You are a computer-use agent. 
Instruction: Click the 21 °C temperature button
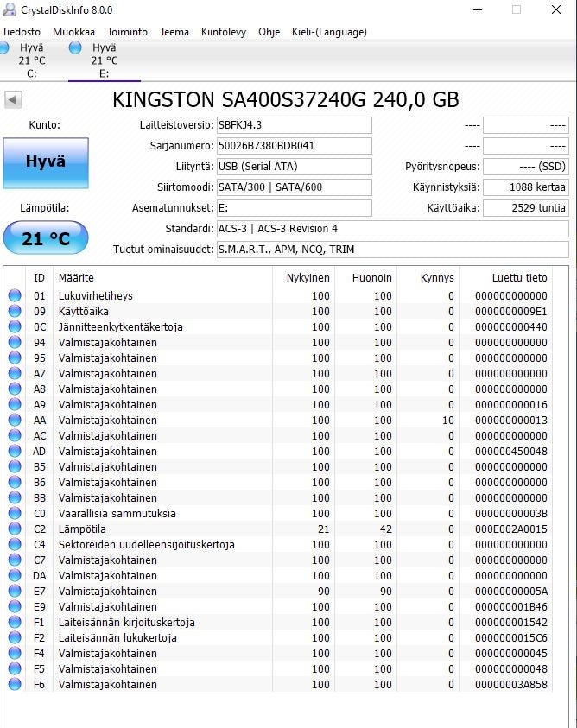(x=46, y=238)
